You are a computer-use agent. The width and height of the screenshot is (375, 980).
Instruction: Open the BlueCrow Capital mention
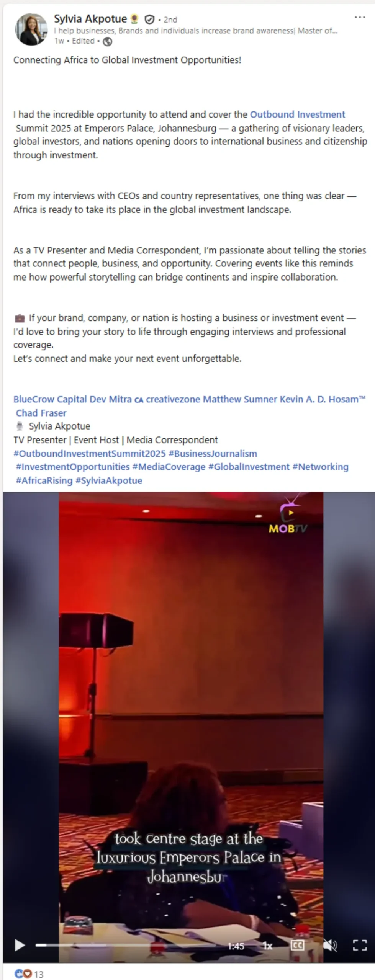[x=50, y=399]
